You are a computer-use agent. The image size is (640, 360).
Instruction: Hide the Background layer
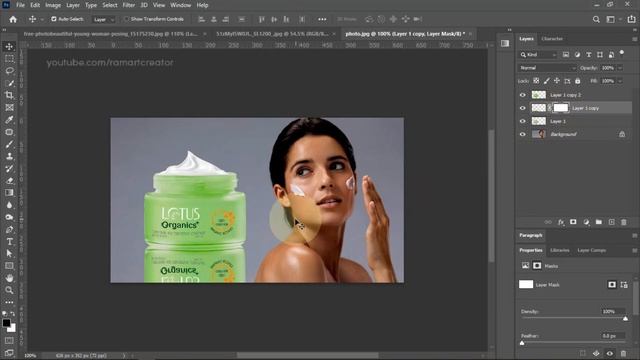tap(522, 134)
